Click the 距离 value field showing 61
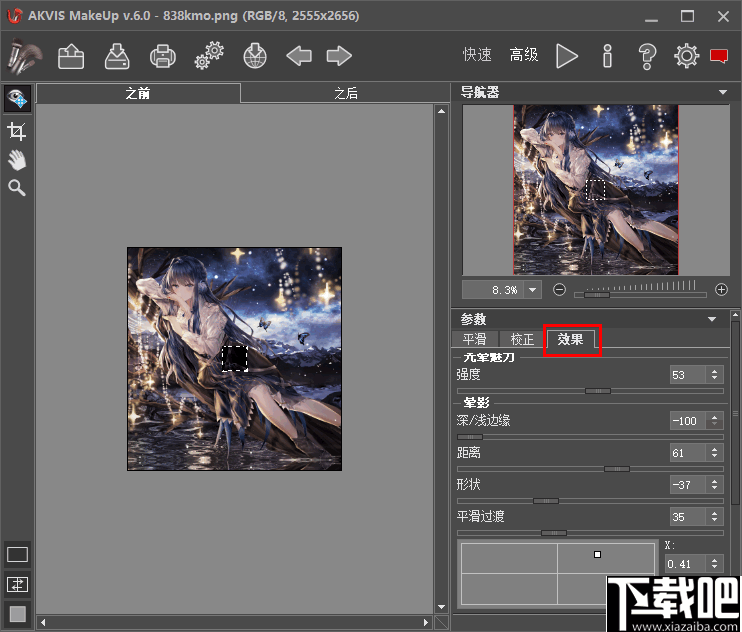This screenshot has width=742, height=632. click(x=688, y=453)
